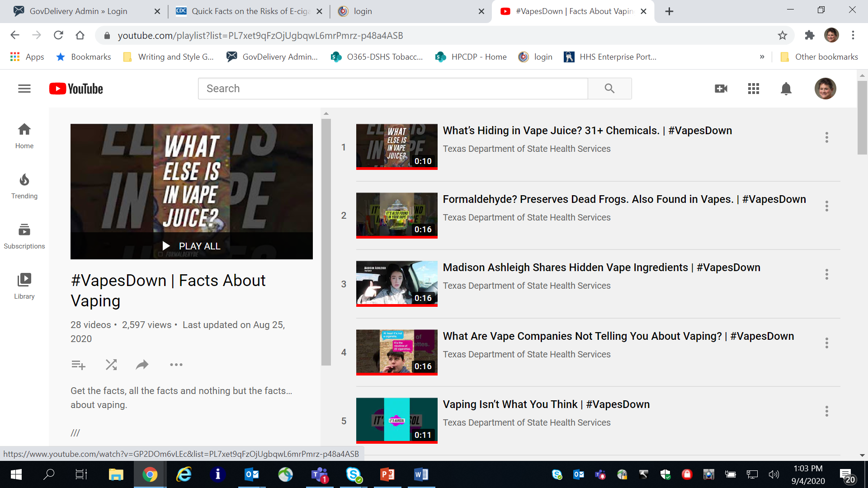868x488 pixels.
Task: Open Trending from the sidebar
Action: click(24, 185)
